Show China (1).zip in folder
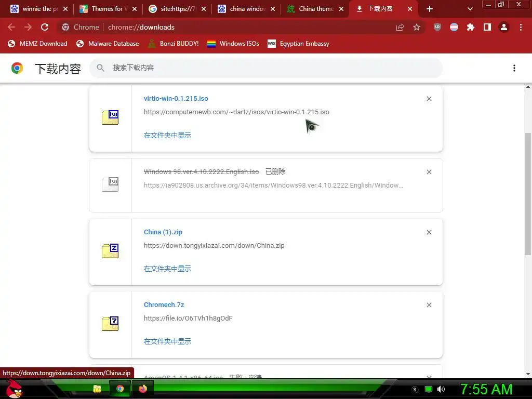Viewport: 532px width, 399px height. [x=167, y=269]
